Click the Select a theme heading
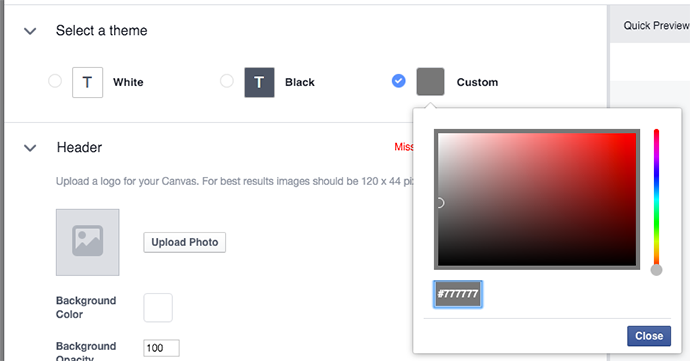This screenshot has width=690, height=361. [x=102, y=31]
